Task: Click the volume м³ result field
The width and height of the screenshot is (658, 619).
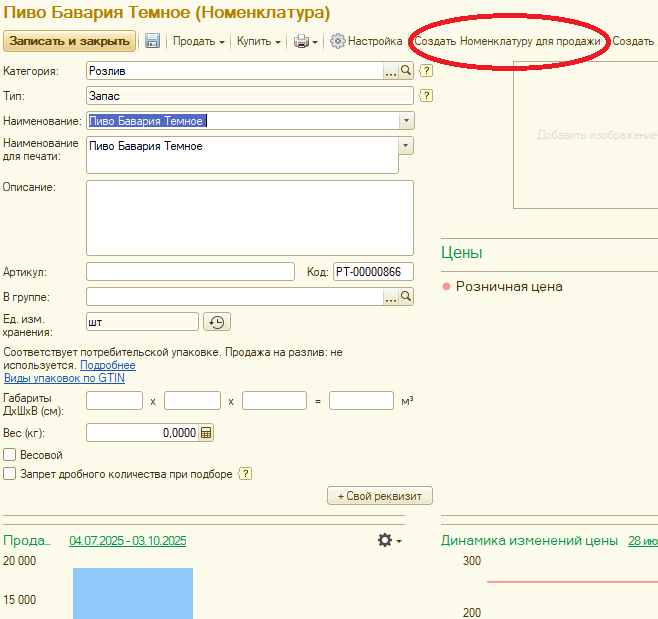Action: tap(361, 400)
